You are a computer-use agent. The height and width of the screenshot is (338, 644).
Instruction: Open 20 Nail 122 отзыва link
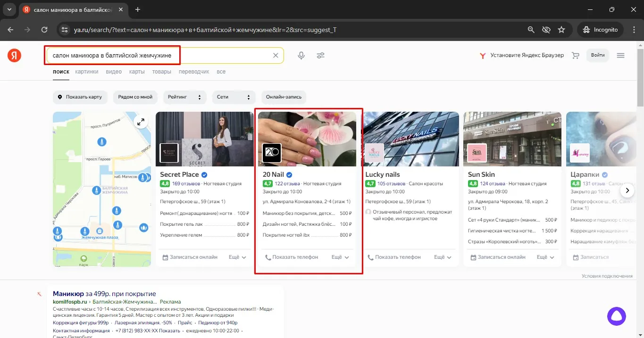287,183
